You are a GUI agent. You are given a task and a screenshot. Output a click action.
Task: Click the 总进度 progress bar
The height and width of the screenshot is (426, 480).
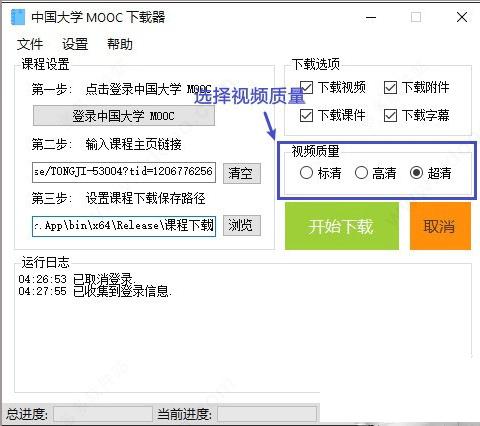(x=103, y=414)
